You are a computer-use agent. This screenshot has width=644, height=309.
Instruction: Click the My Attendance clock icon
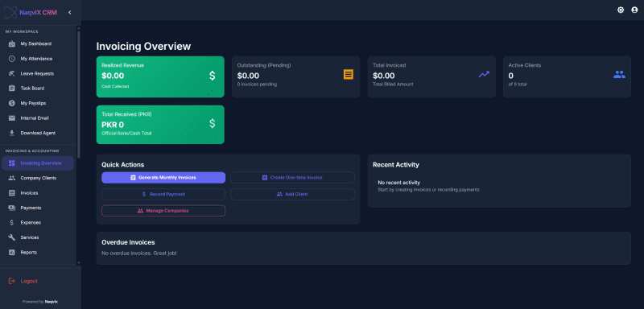(12, 59)
